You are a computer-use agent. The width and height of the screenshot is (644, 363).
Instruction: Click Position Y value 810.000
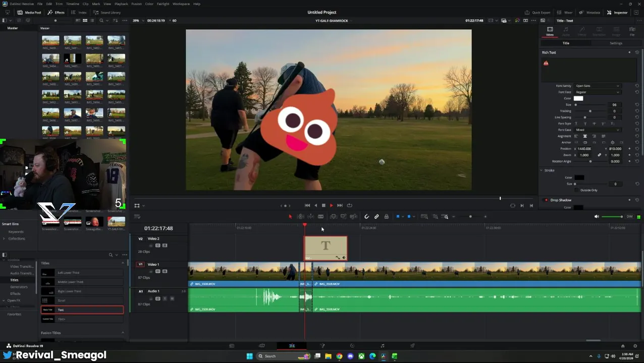615,149
